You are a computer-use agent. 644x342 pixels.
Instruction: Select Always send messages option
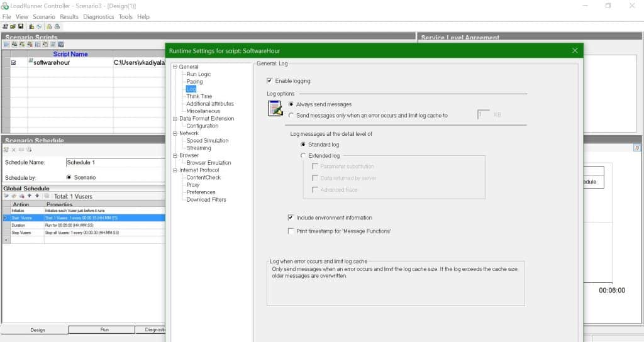click(x=291, y=104)
